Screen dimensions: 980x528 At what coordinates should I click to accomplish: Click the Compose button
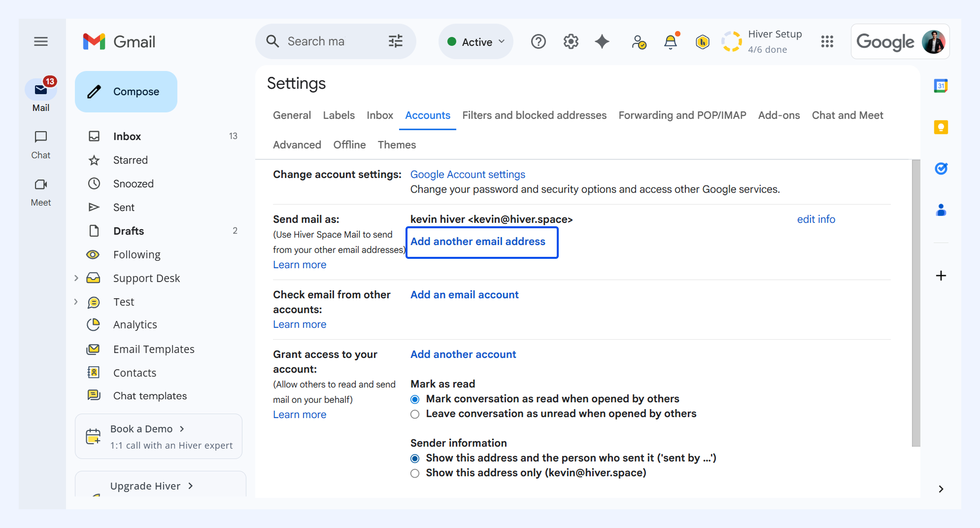coord(126,92)
